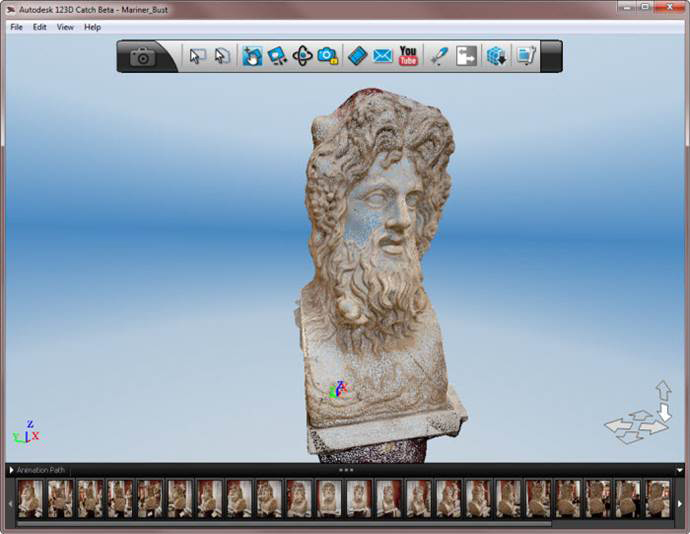
Task: Click the camera capture button
Action: [x=143, y=57]
